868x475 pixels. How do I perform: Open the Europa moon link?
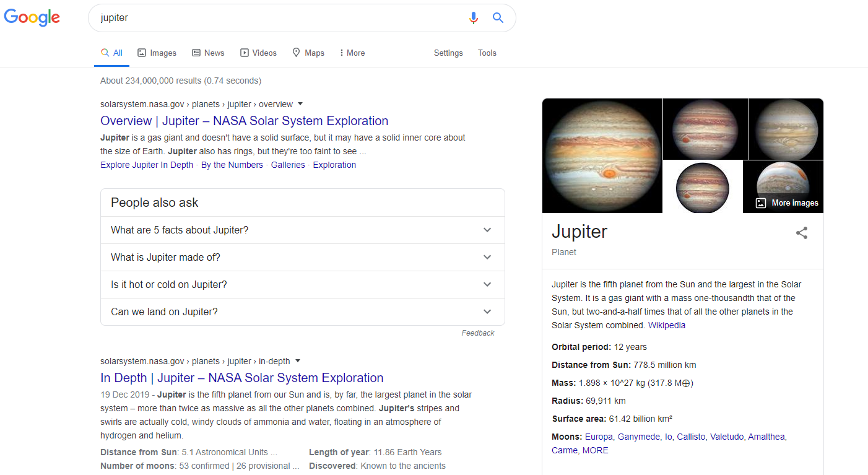click(599, 437)
